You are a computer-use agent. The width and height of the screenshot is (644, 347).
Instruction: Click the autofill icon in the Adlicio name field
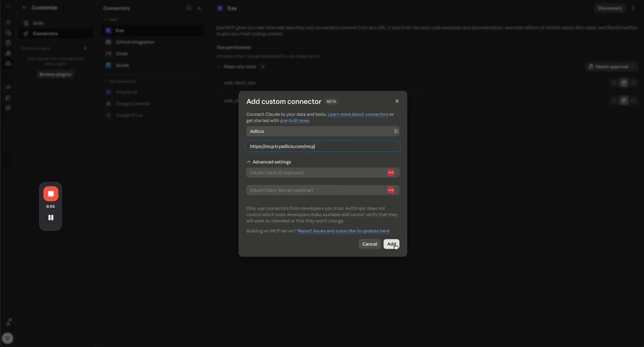pyautogui.click(x=396, y=131)
